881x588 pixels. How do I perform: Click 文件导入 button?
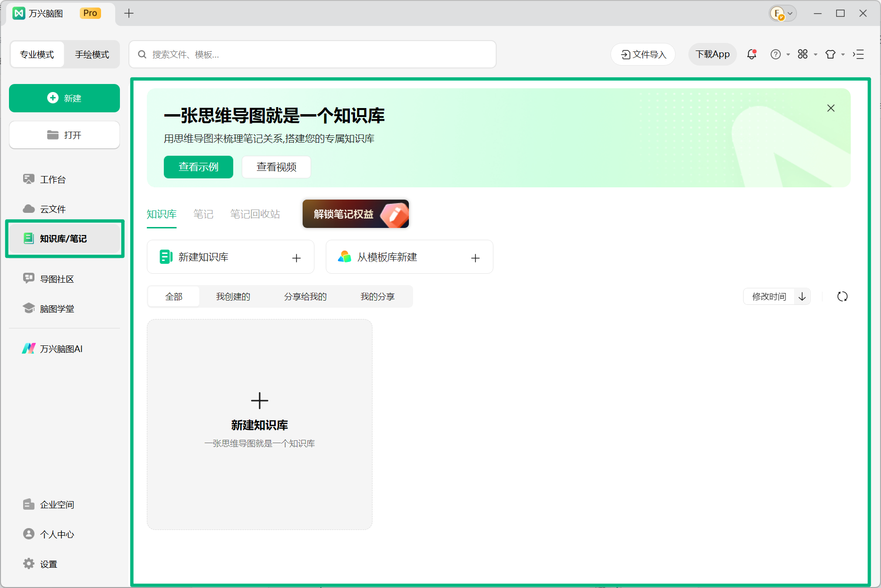(643, 54)
